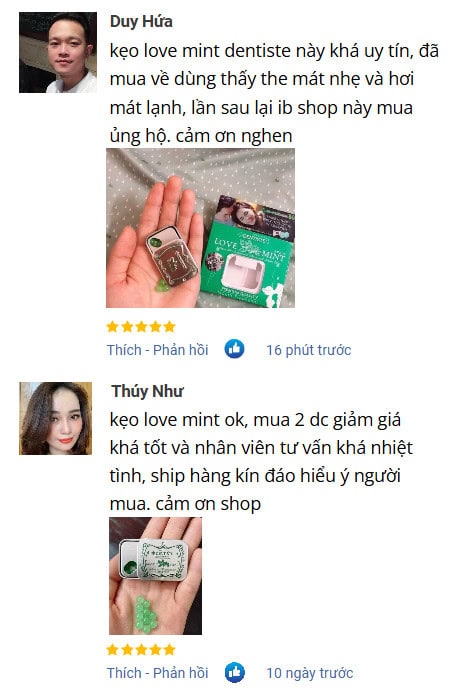Click the 10 ngày trước timestamp
This screenshot has height=695, width=465.
tap(309, 673)
